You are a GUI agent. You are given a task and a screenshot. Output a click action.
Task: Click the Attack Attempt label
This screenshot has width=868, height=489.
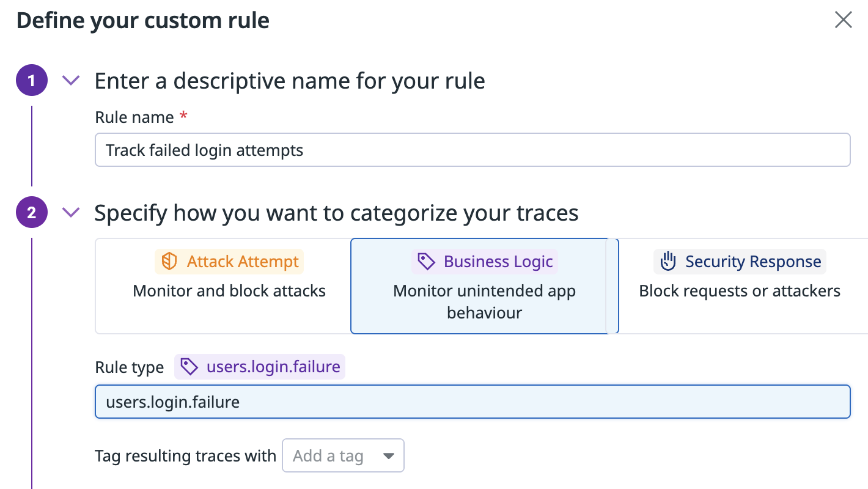(243, 262)
